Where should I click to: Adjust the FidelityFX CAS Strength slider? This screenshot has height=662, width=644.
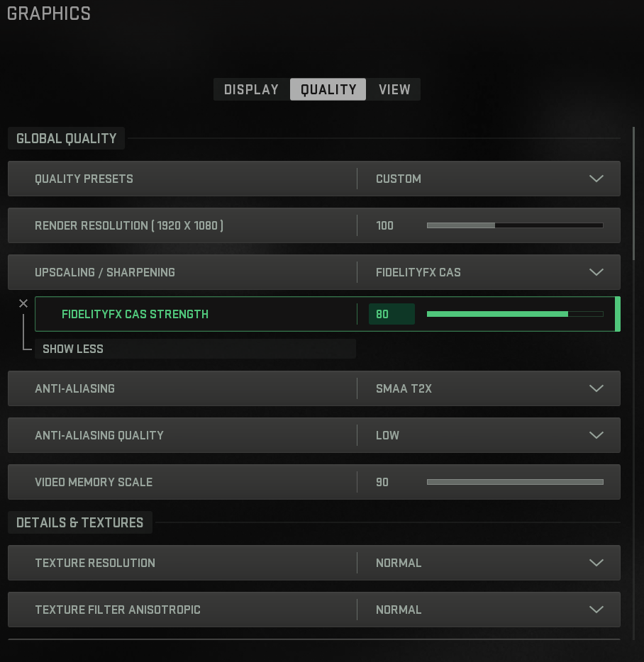tap(514, 314)
